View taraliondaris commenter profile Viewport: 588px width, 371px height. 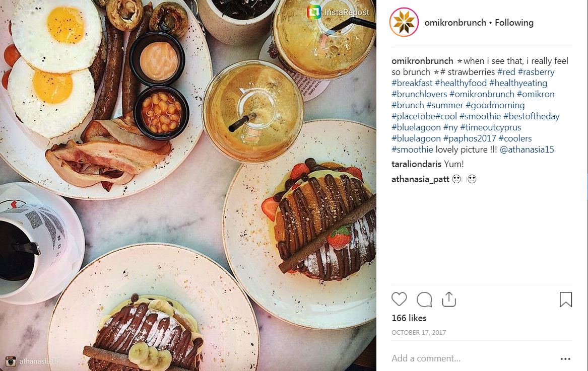pos(416,164)
